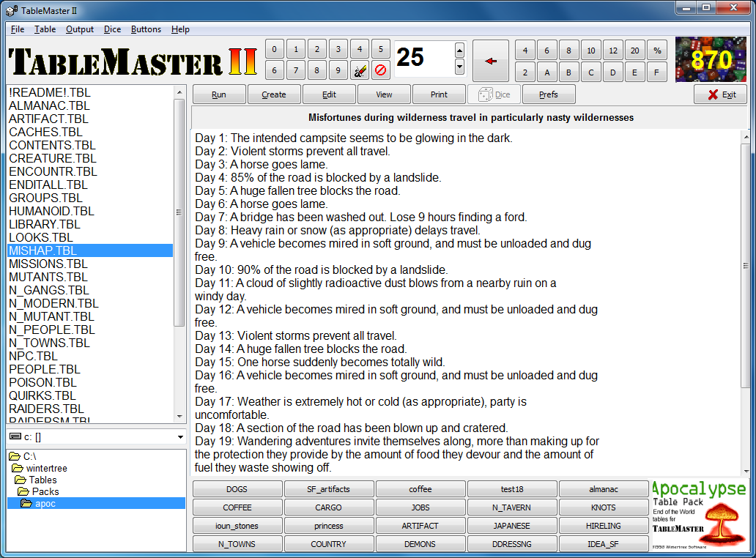Open the Table menu
756x558 pixels.
coord(45,29)
